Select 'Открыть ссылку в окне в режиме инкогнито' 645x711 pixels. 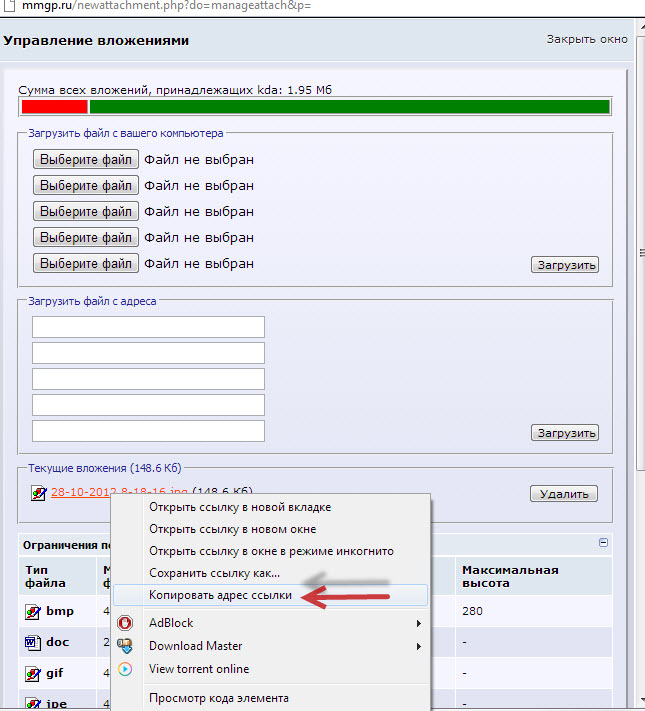tap(271, 551)
